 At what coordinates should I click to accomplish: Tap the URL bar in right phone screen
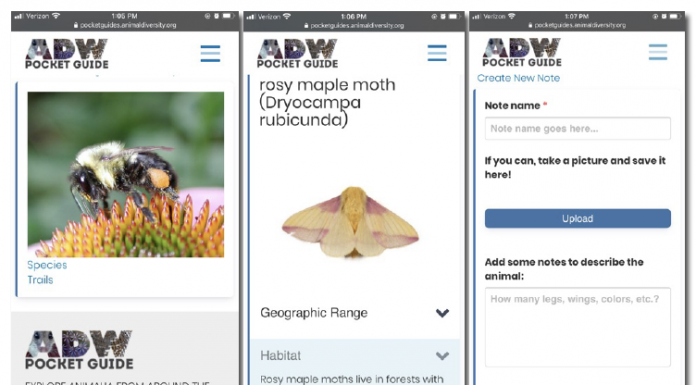(577, 25)
